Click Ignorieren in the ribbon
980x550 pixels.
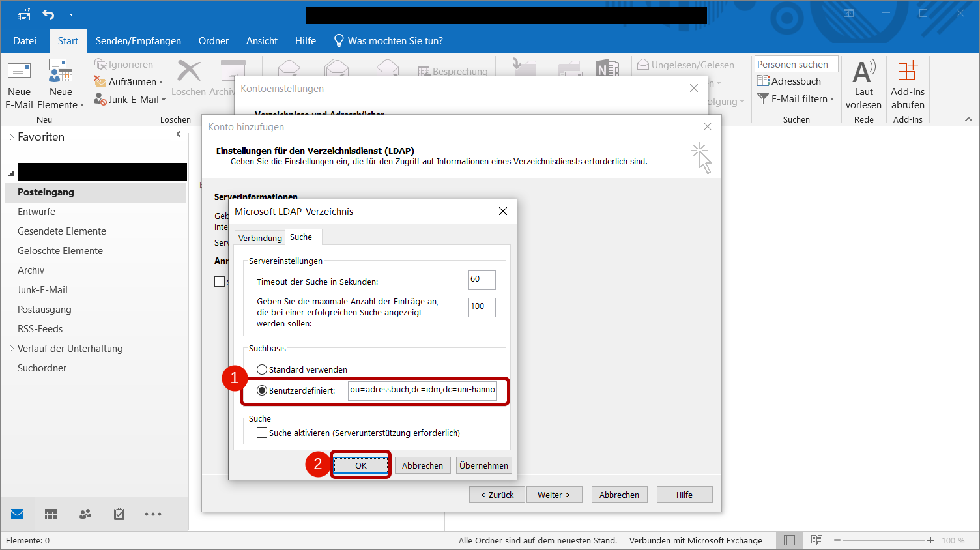(x=124, y=65)
